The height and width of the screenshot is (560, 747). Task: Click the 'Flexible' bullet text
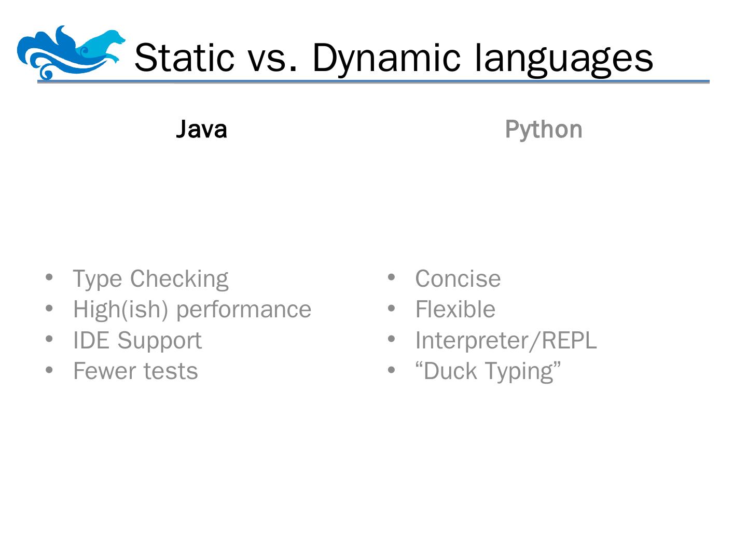[x=455, y=310]
